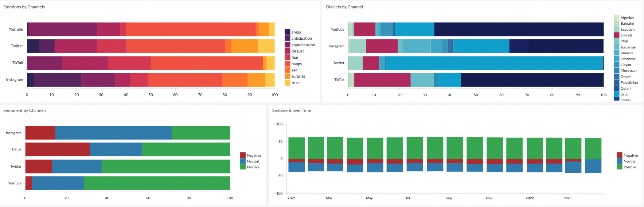The image size is (644, 207).
Task: Select Twitter's large blue segment in Dialects chart
Action: point(494,63)
